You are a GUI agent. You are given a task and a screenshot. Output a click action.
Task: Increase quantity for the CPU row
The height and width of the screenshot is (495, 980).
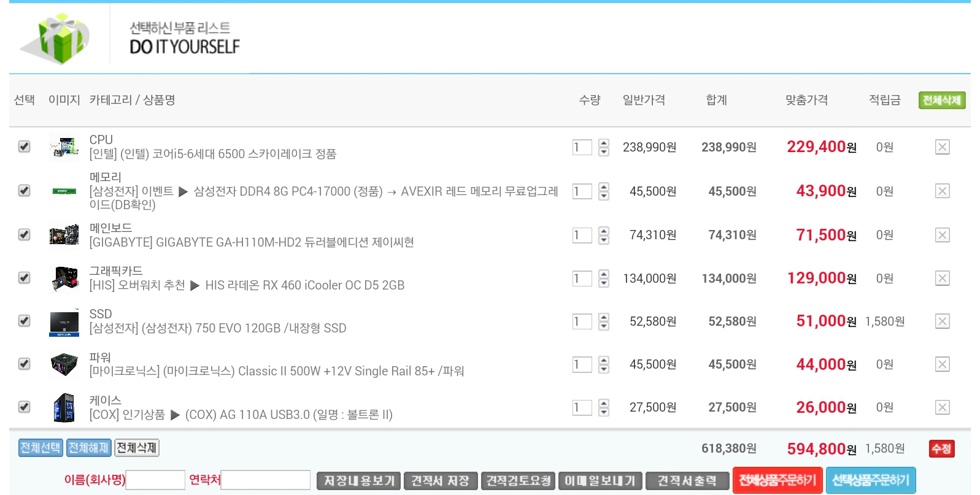[604, 144]
